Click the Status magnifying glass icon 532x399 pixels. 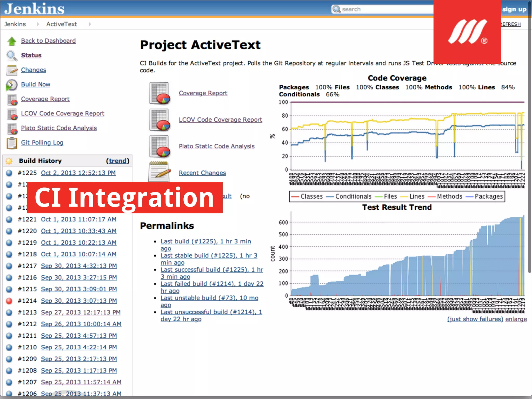pos(12,56)
